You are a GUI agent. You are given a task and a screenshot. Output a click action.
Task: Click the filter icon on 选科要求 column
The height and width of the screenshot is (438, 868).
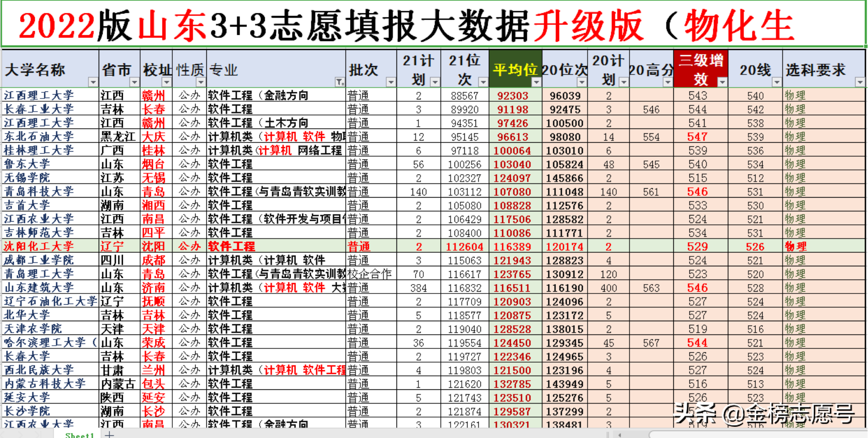pyautogui.click(x=860, y=82)
